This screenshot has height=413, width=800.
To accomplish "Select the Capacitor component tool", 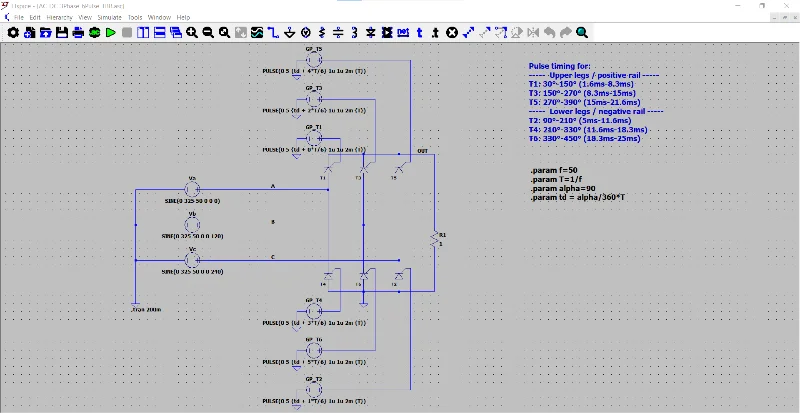I will pos(338,33).
